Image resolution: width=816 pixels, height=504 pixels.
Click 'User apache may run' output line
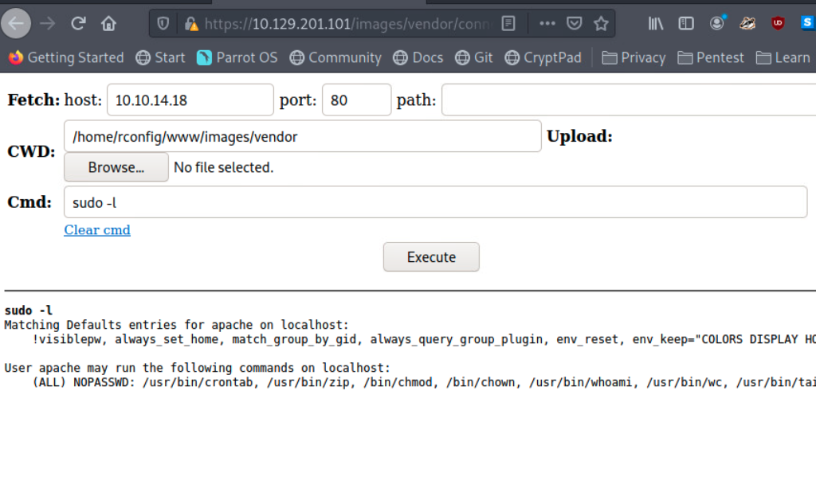click(198, 369)
